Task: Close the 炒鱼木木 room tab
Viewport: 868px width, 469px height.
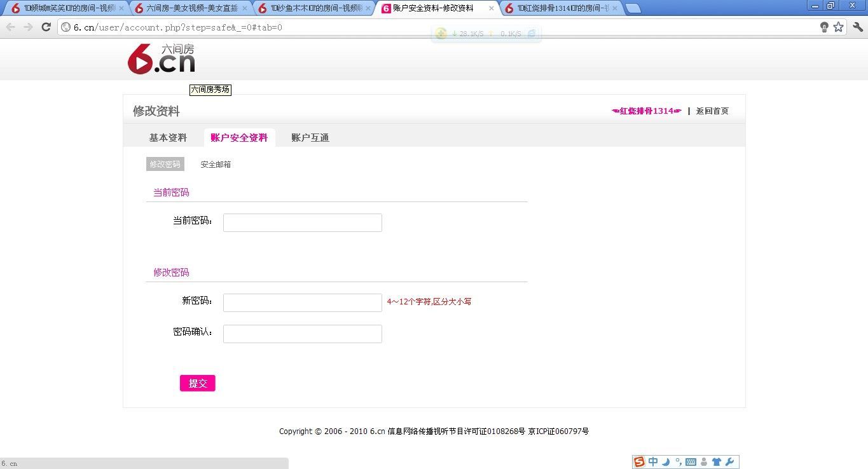Action: (x=368, y=8)
